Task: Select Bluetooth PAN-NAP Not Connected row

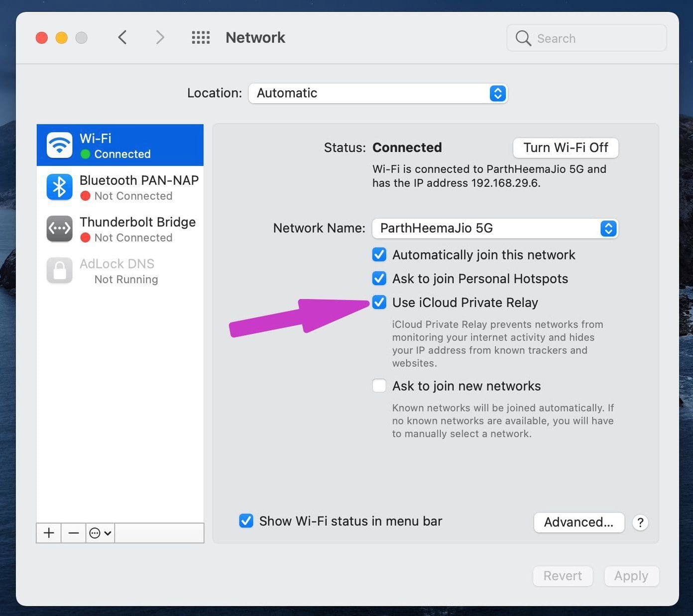Action: (120, 187)
